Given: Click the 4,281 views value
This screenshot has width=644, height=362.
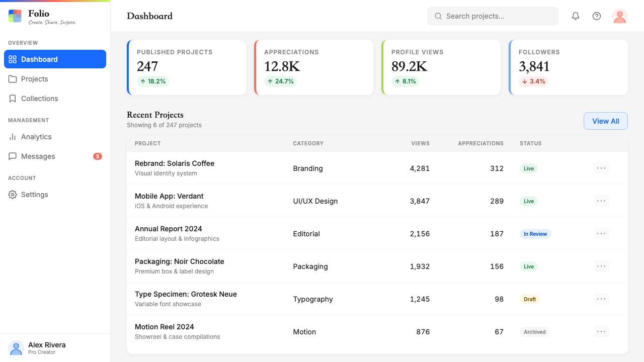Looking at the screenshot, I should click(x=420, y=168).
